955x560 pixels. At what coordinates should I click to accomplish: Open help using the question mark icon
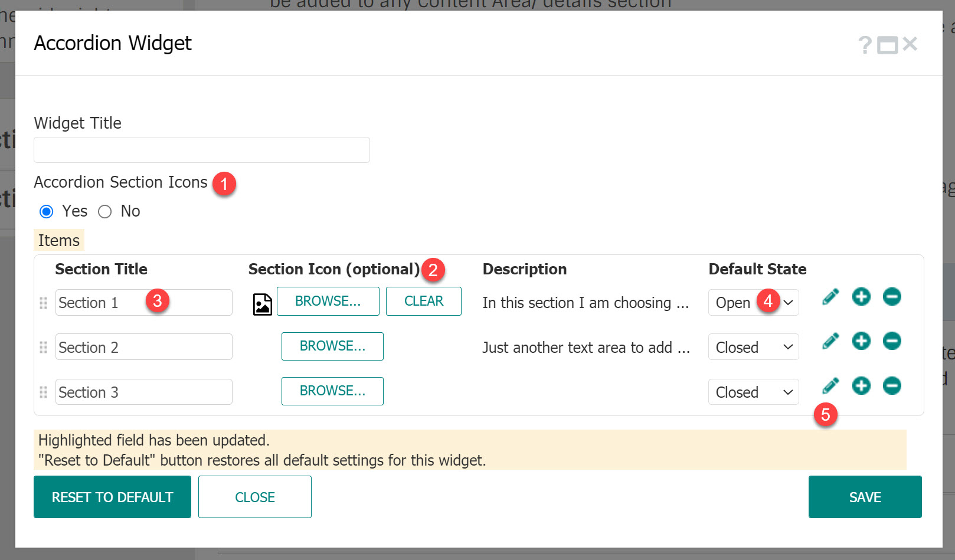(x=864, y=44)
